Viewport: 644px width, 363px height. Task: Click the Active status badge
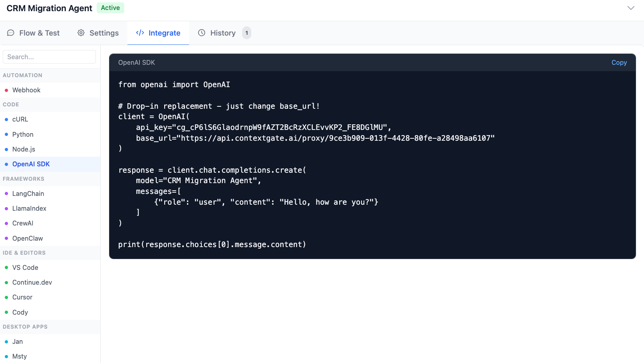[110, 8]
